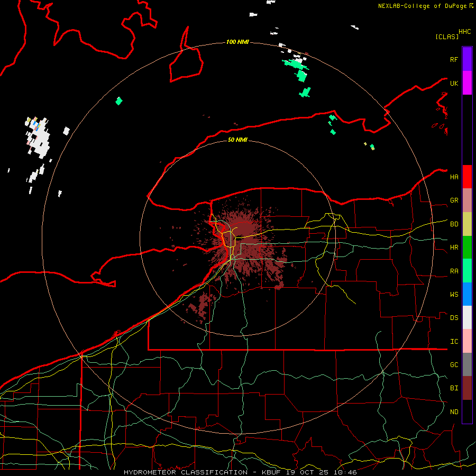The height and width of the screenshot is (476, 476).
Task: Select the ND black legend swatch
Action: point(467,411)
